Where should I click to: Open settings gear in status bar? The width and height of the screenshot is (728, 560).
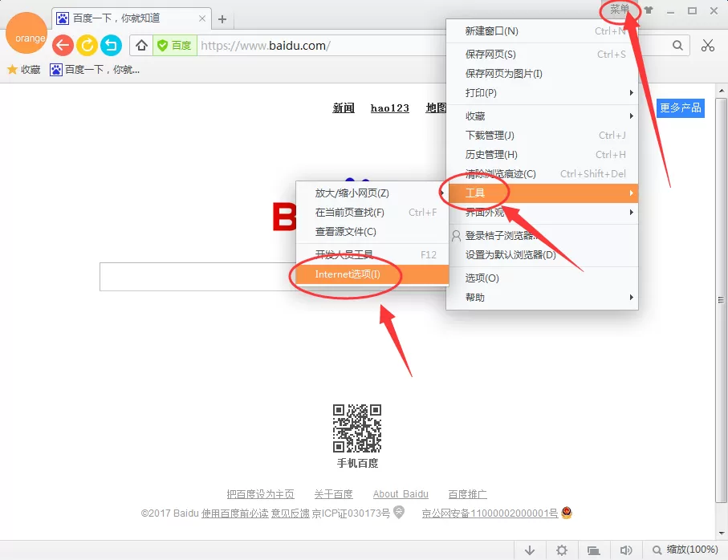562,550
